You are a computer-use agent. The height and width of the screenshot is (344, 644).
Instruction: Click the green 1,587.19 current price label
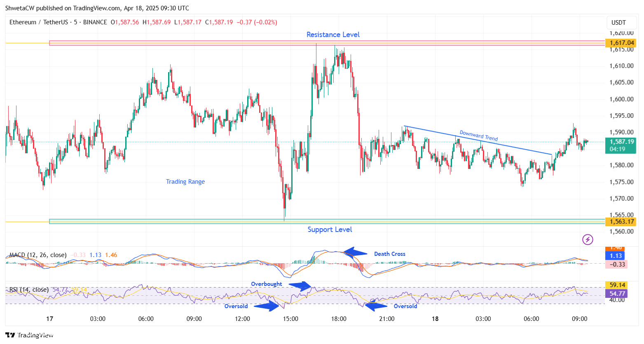tap(621, 142)
